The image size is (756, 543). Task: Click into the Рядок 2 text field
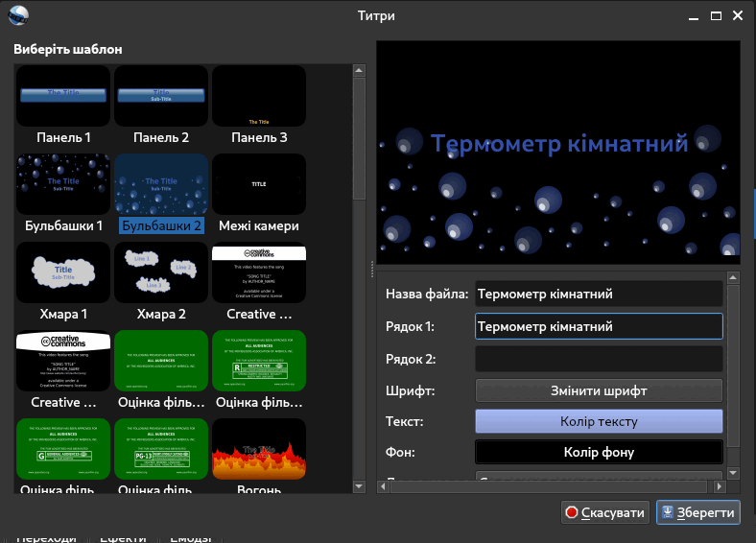(x=599, y=359)
